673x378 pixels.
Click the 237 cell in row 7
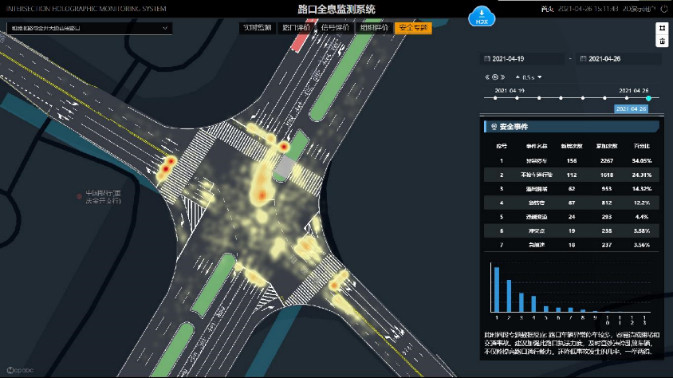coord(606,245)
